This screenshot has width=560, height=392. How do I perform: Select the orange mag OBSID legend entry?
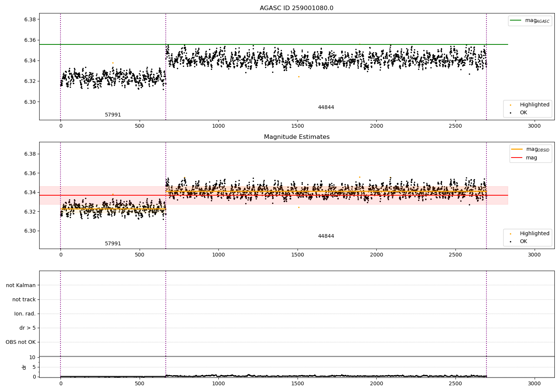[x=530, y=149]
